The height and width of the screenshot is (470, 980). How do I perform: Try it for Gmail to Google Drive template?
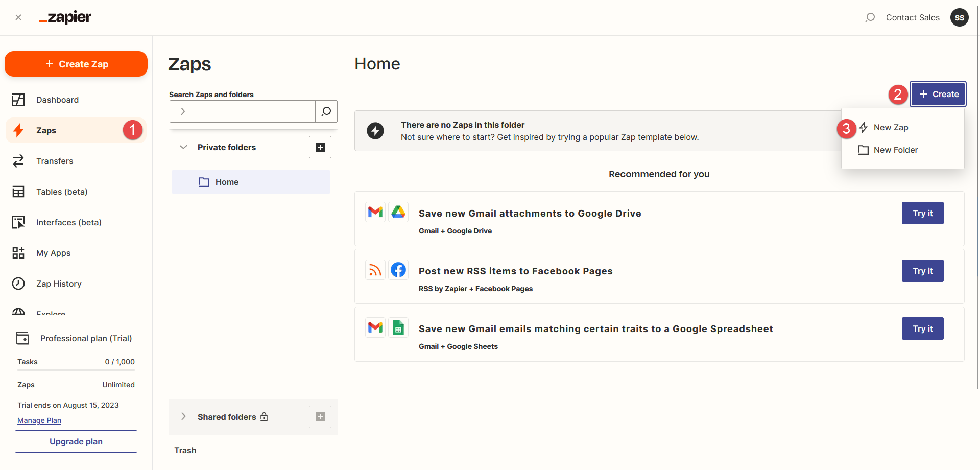tap(922, 213)
